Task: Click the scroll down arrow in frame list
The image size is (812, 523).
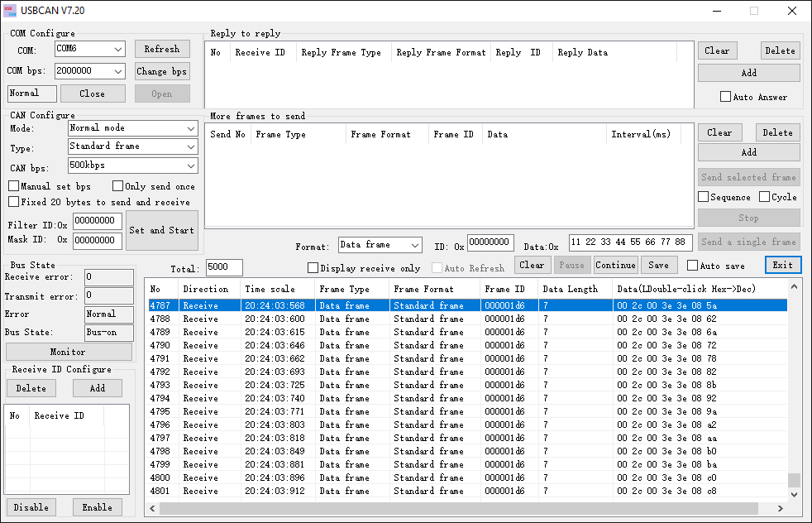Action: (x=794, y=494)
